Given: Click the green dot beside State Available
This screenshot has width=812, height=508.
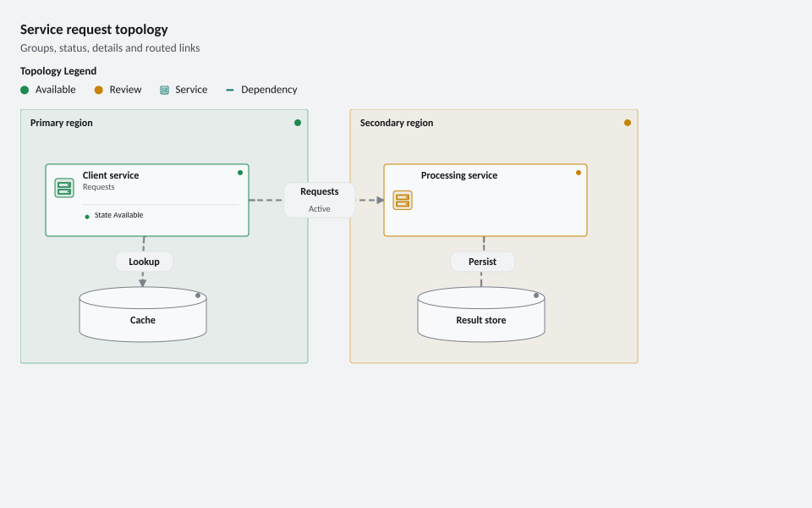Looking at the screenshot, I should click(x=87, y=217).
